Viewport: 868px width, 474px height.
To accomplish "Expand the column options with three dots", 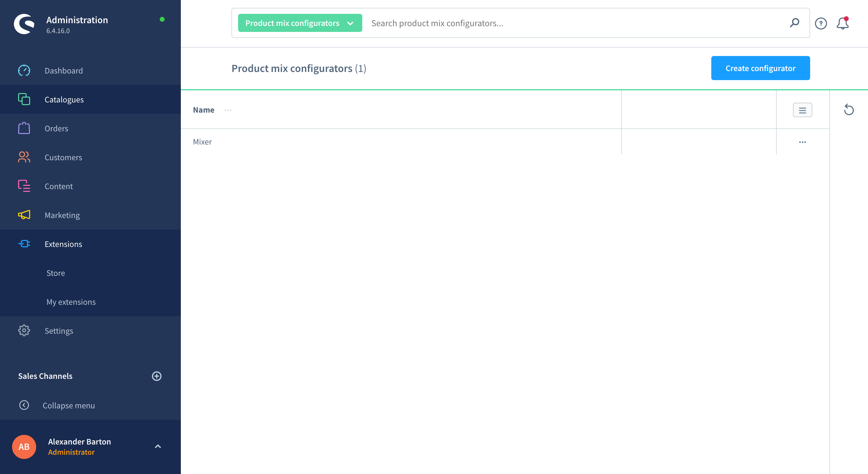I will (x=227, y=110).
